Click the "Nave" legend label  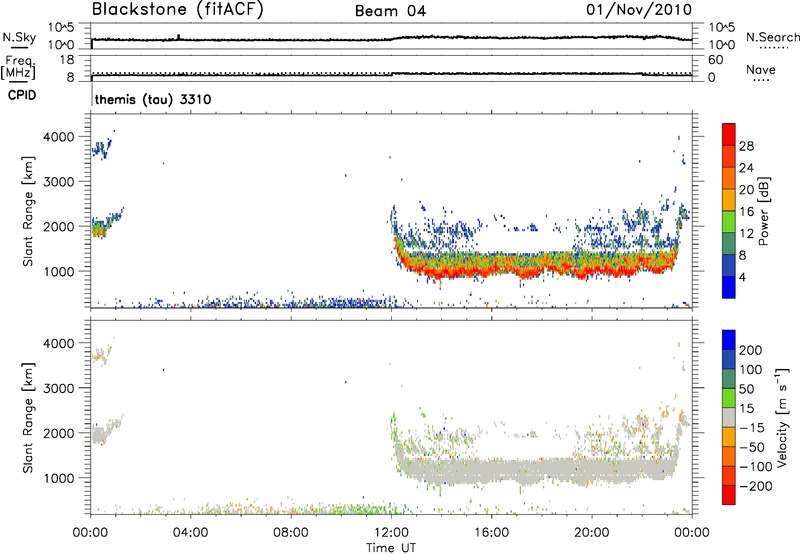[761, 70]
